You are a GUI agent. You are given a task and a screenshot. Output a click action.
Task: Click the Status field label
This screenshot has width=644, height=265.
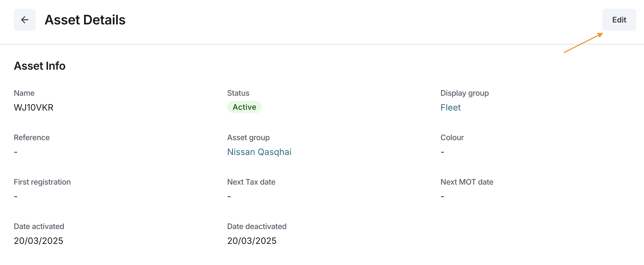point(238,93)
